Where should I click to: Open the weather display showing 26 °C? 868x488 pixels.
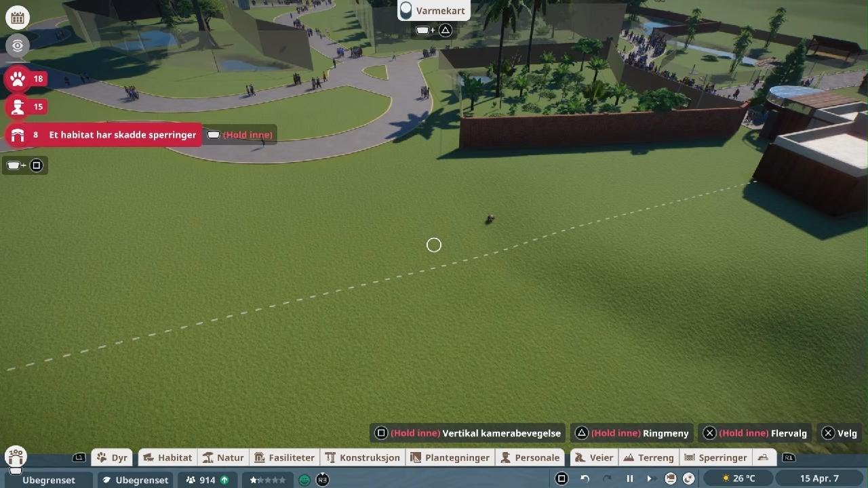click(738, 479)
